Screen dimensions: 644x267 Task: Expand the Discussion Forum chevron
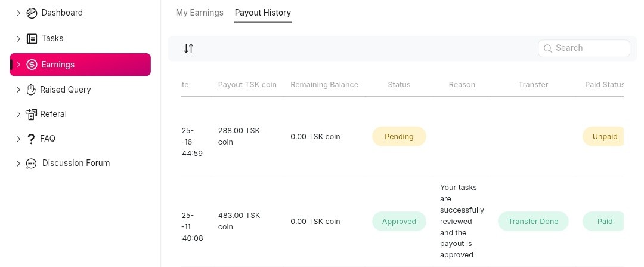(18, 163)
